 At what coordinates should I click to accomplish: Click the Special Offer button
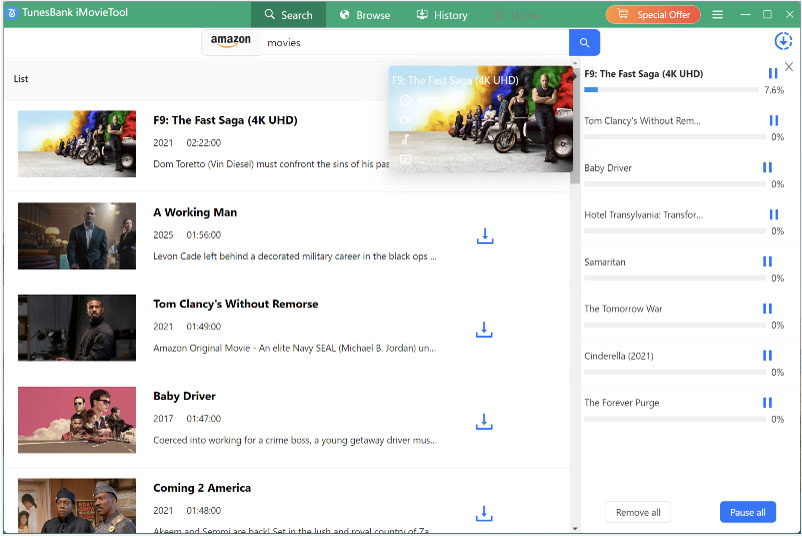653,15
